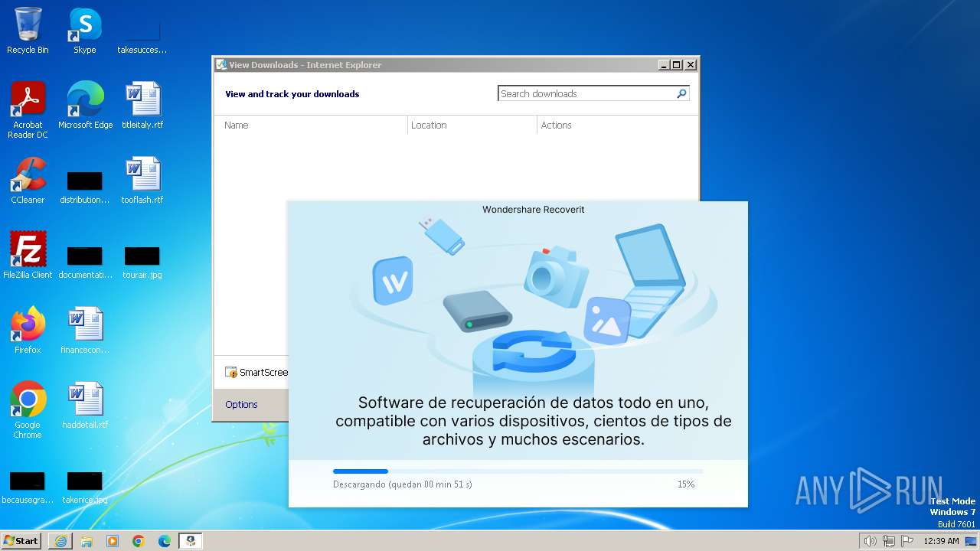Viewport: 980px width, 551px height.
Task: Click the Wondershare download progress bar
Action: 518,471
